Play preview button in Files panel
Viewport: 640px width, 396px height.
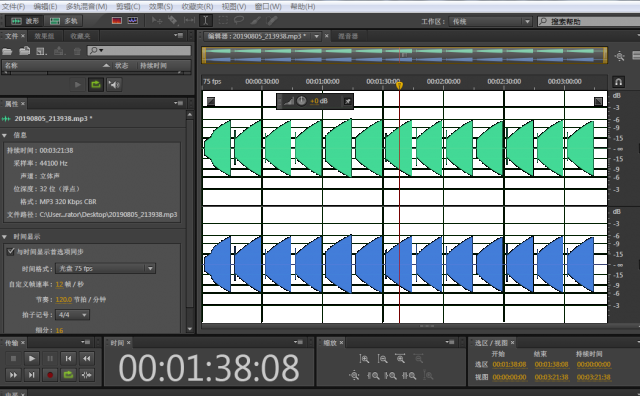click(78, 85)
